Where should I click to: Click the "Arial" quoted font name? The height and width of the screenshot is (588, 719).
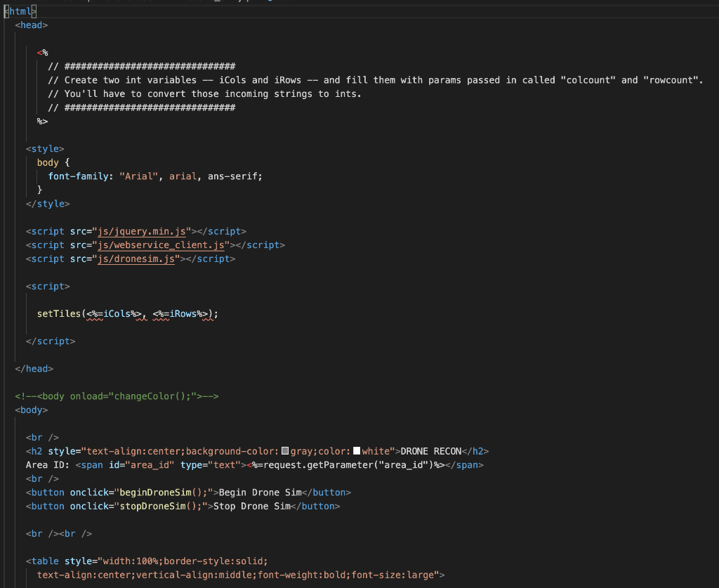click(x=139, y=176)
